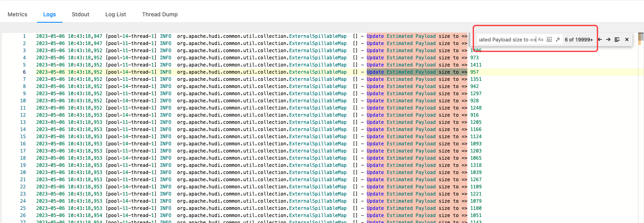The height and width of the screenshot is (223, 644).
Task: Select the Logs tab
Action: tap(49, 14)
